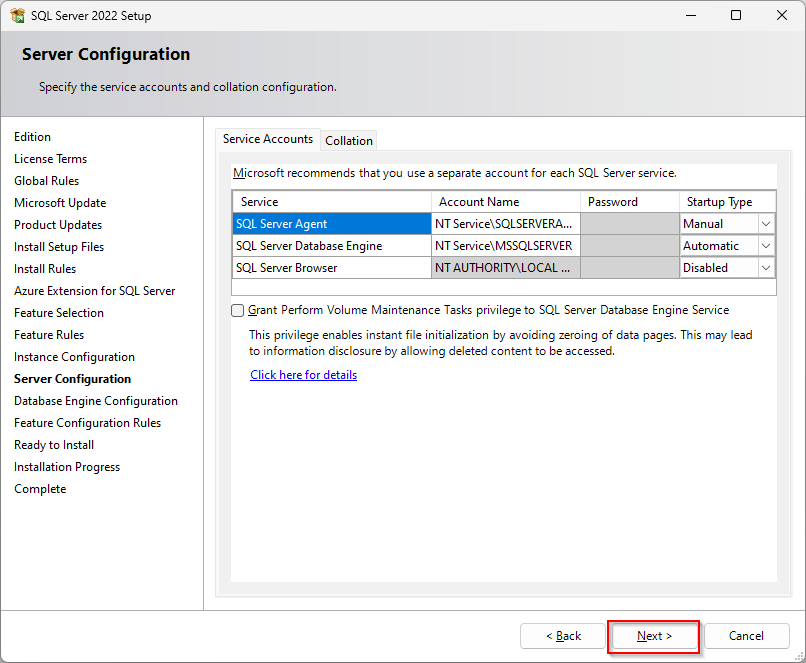Image resolution: width=806 pixels, height=663 pixels.
Task: Click the SQL Server Agent password field
Action: click(629, 224)
